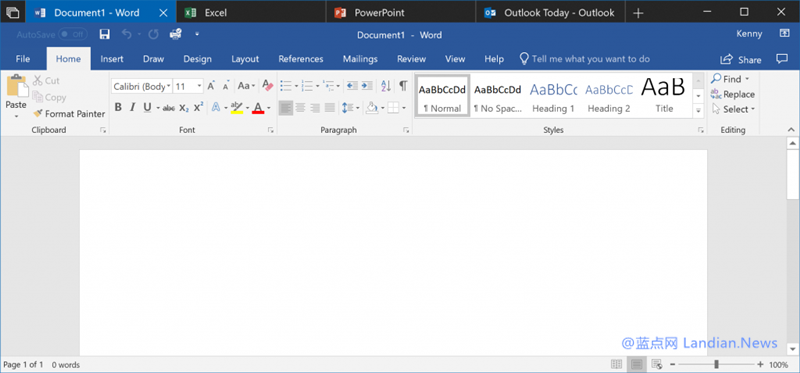The height and width of the screenshot is (373, 800).
Task: Click the Paste clipboard icon
Action: [17, 86]
